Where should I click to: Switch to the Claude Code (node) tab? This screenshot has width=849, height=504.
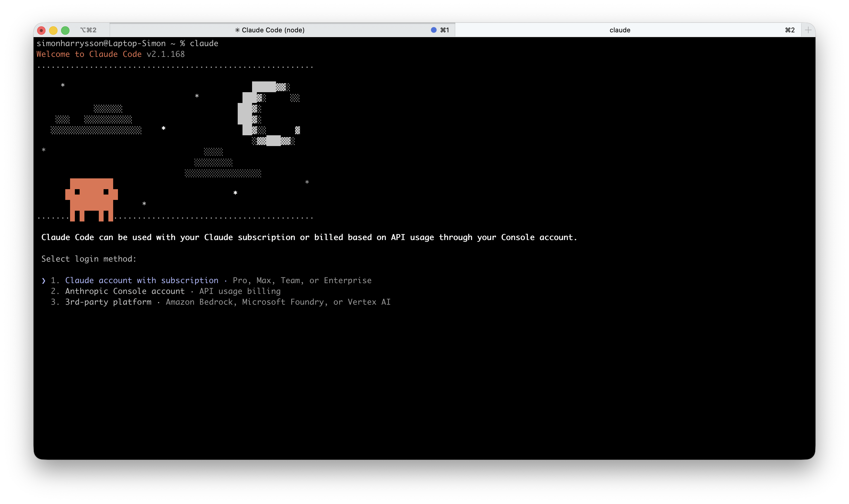tap(282, 30)
